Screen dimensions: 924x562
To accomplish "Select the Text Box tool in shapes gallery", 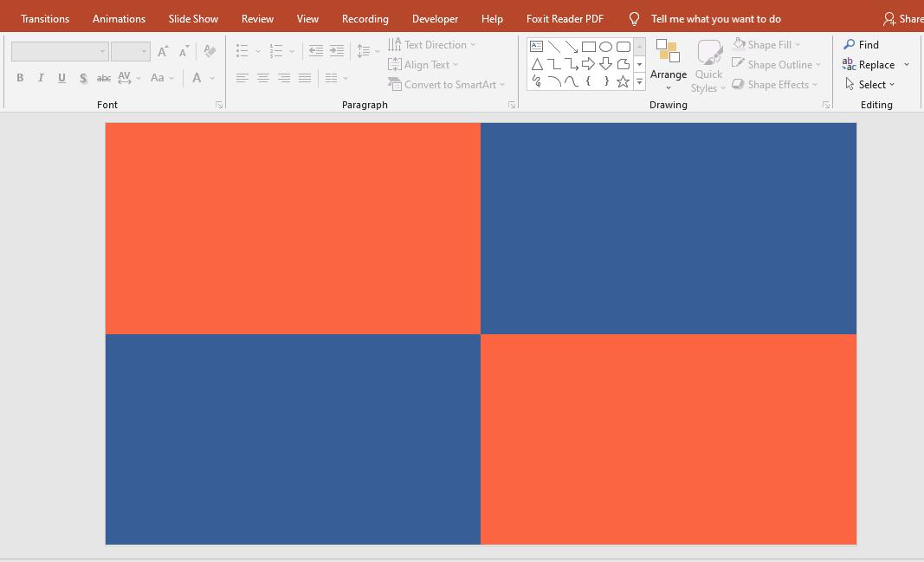I will click(x=537, y=46).
